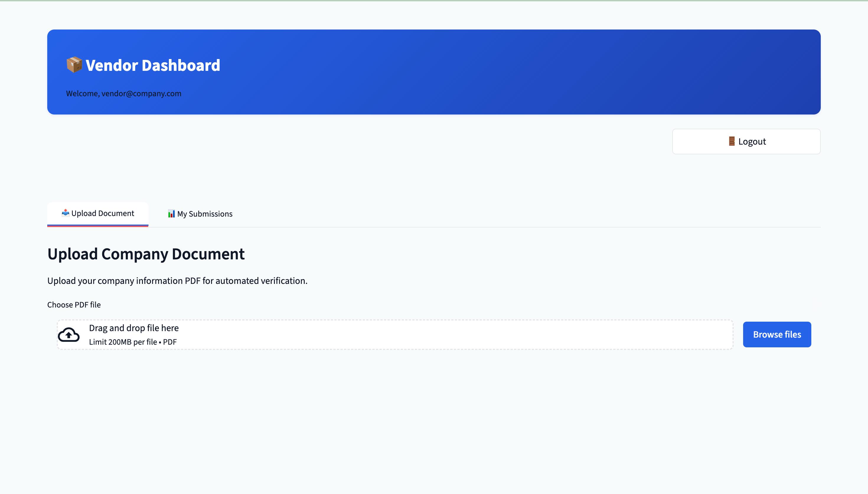Click the door icon on Logout button

(732, 141)
